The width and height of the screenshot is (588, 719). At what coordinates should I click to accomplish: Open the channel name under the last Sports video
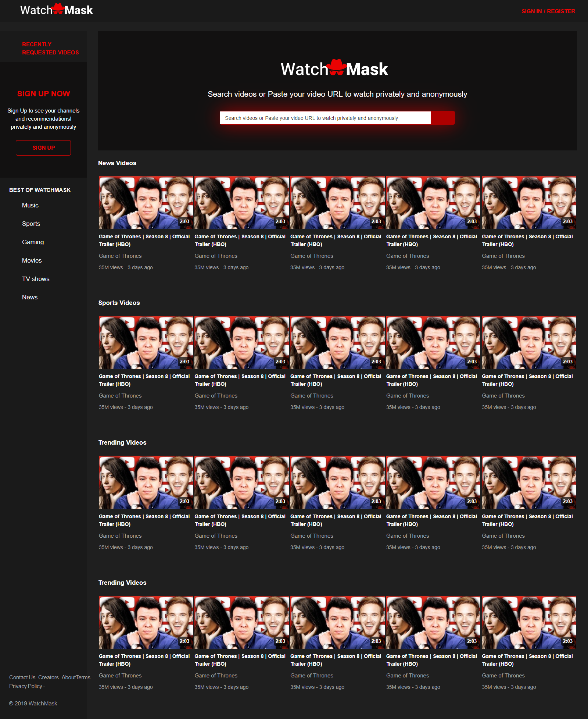pos(503,396)
